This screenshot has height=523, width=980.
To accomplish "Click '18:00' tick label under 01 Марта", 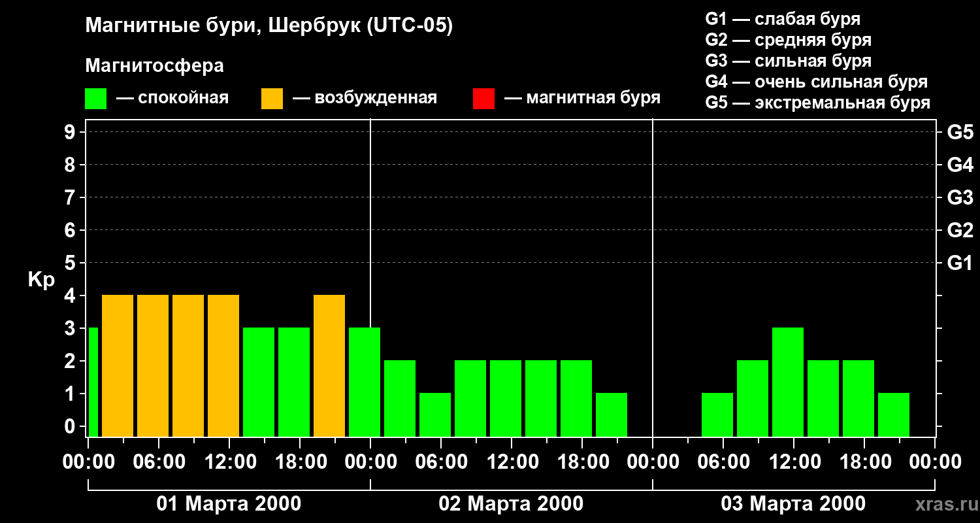I will click(x=300, y=462).
